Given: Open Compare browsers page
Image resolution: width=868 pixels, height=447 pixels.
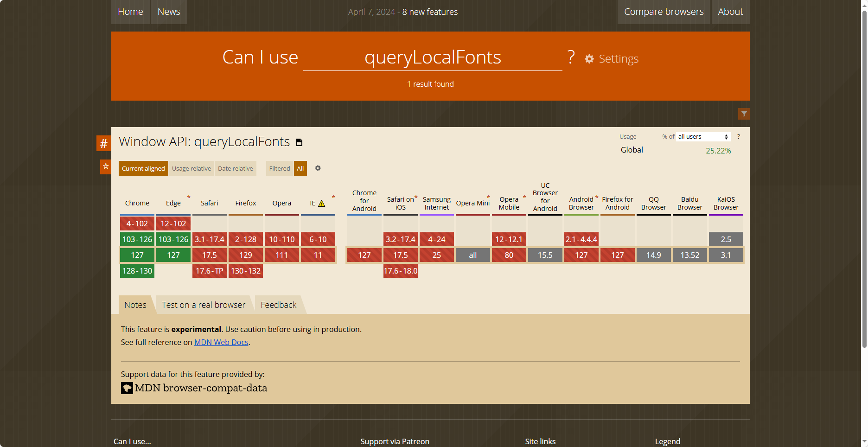Looking at the screenshot, I should pyautogui.click(x=664, y=12).
